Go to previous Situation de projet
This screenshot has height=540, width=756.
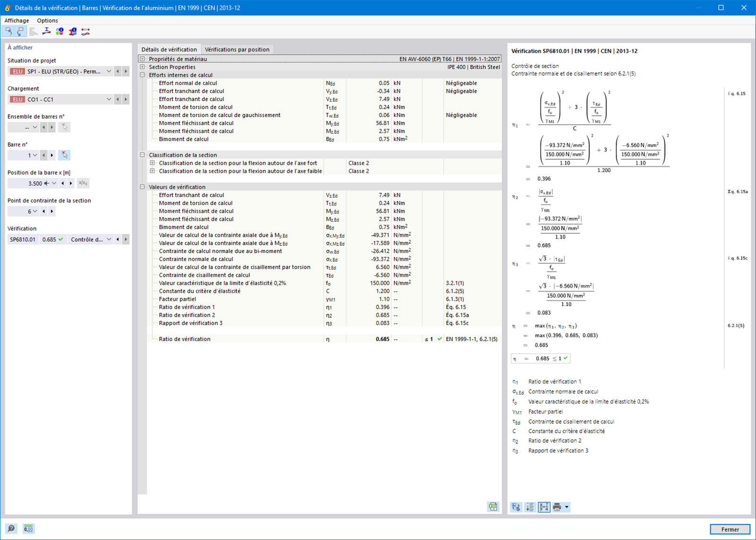click(118, 71)
